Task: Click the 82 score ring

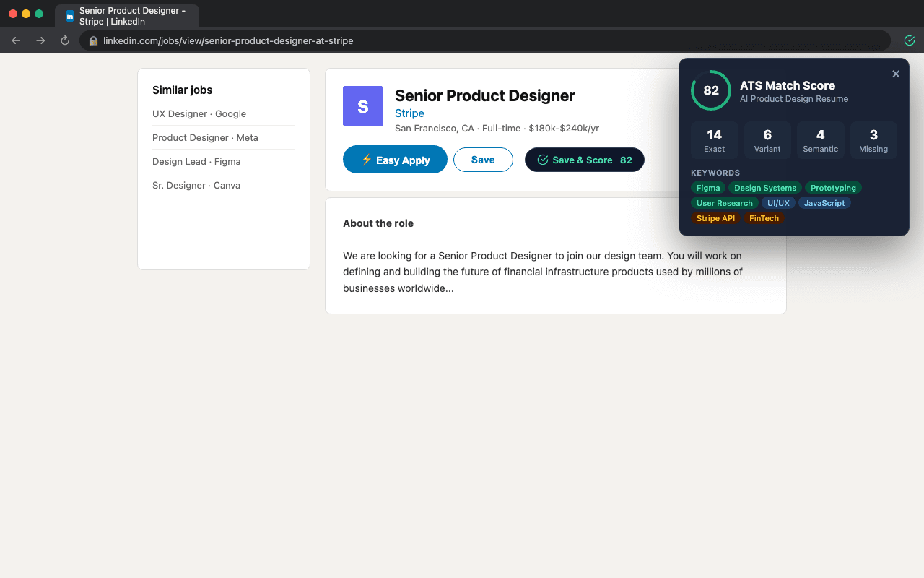Action: click(x=711, y=90)
